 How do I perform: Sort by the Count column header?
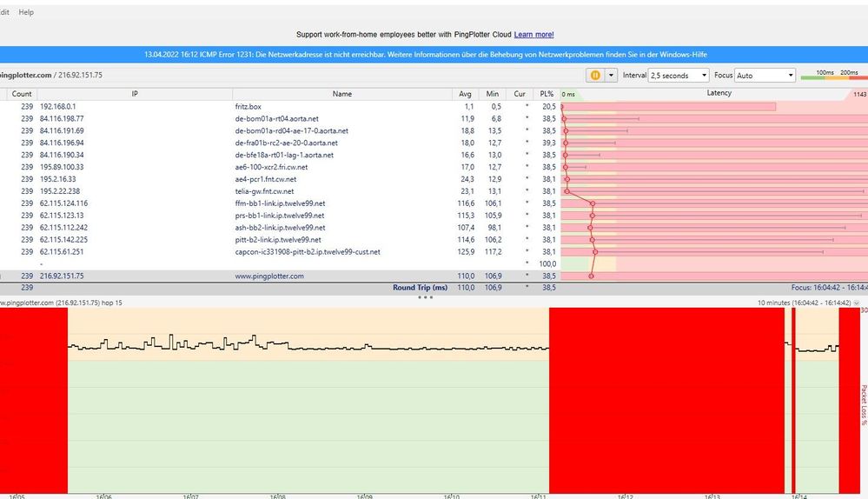pyautogui.click(x=22, y=94)
